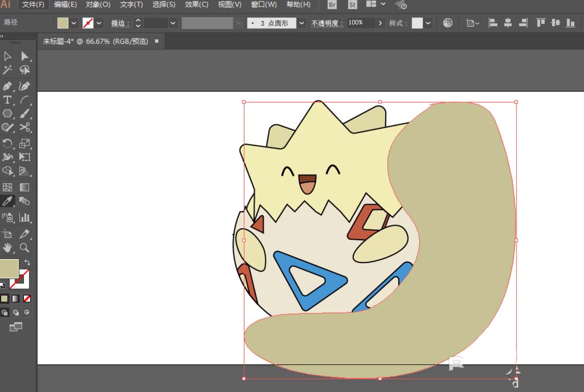584x392 pixels.
Task: Select the Direct Selection tool
Action: pyautogui.click(x=25, y=56)
